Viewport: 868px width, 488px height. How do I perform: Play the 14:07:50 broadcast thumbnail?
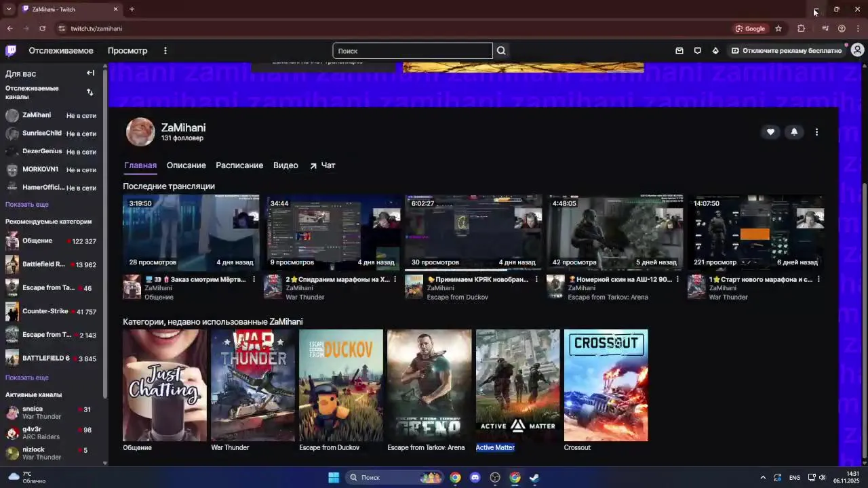[x=755, y=232]
